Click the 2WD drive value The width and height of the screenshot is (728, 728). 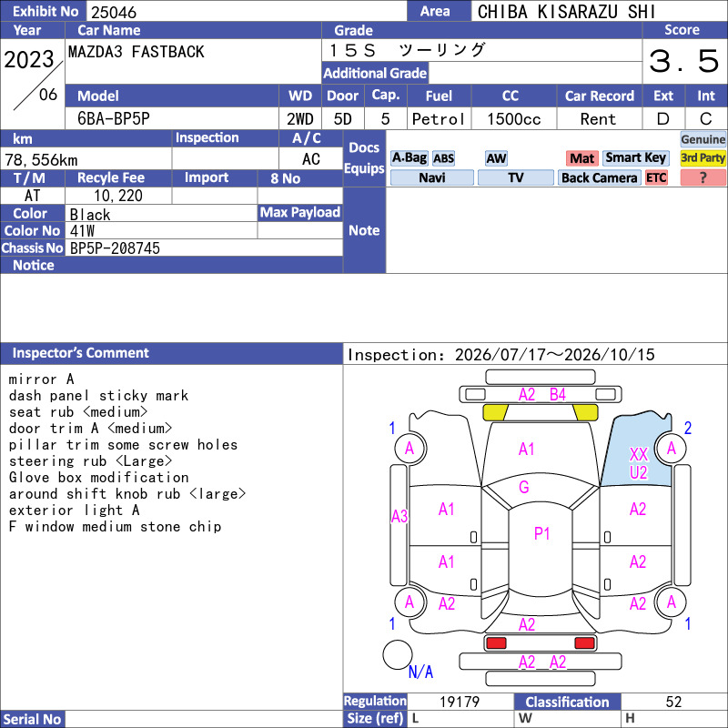coord(300,119)
